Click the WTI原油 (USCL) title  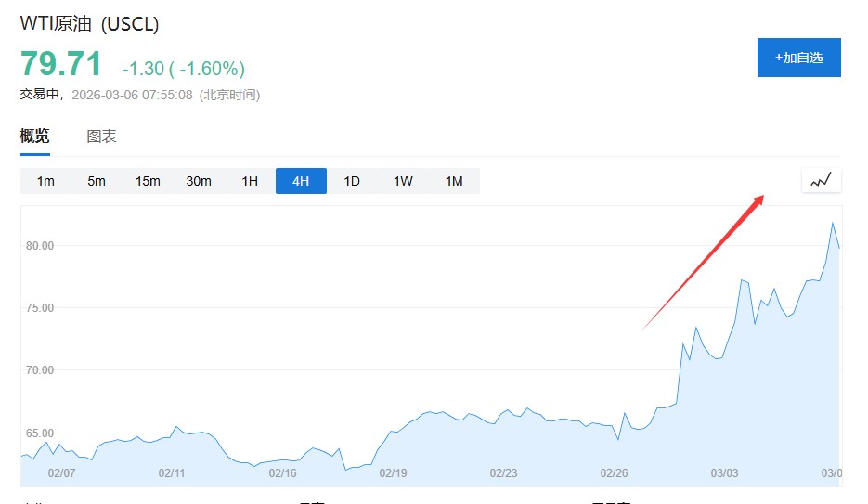pos(88,23)
